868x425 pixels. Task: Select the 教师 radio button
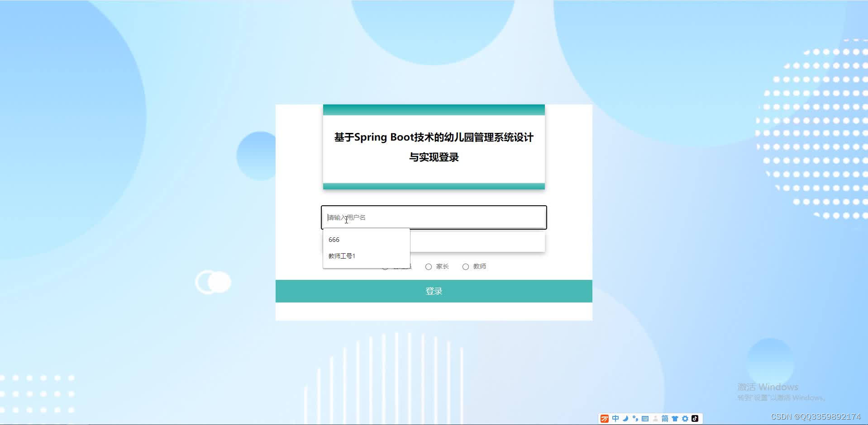(x=466, y=267)
